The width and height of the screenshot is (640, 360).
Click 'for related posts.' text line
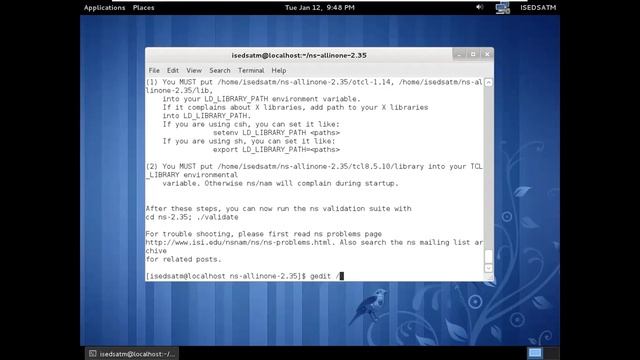click(184, 260)
